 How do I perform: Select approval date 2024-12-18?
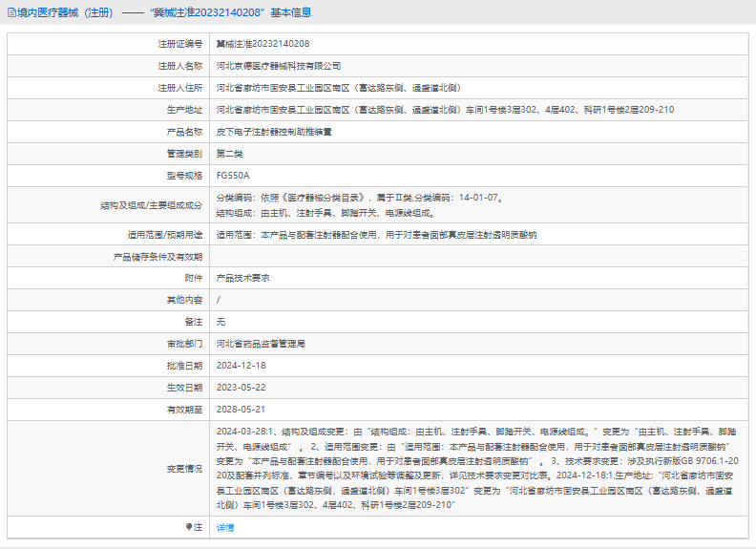click(241, 365)
